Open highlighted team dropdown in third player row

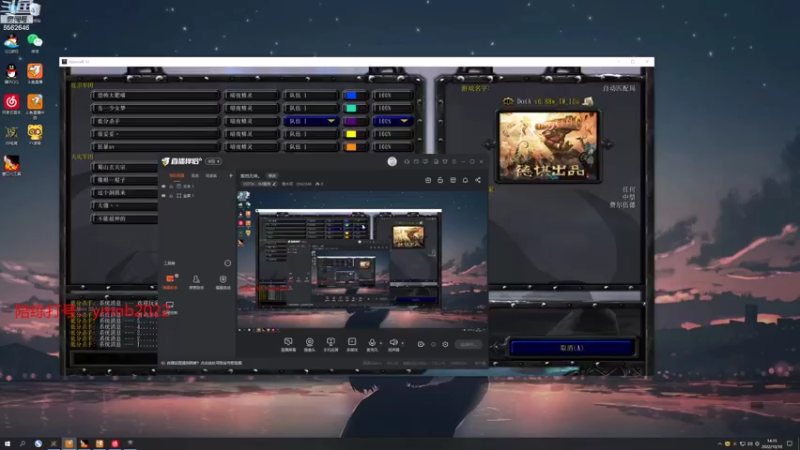click(x=311, y=121)
